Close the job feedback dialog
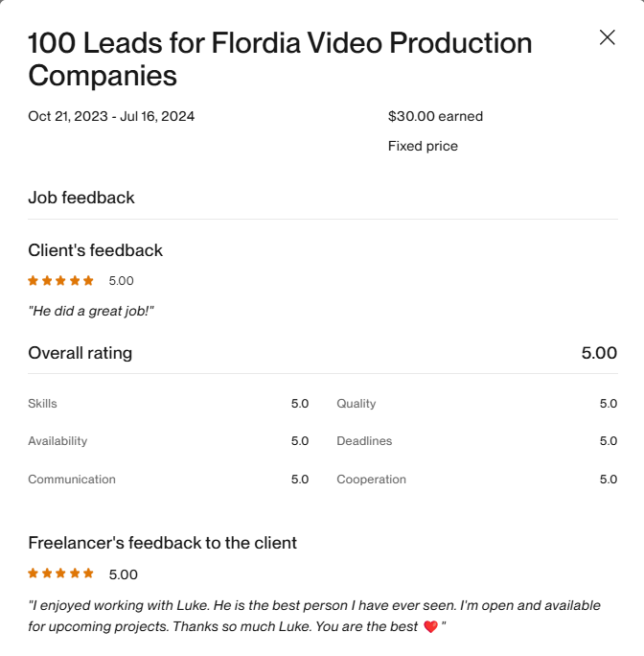Screen dimensions: 644x656 click(x=607, y=37)
